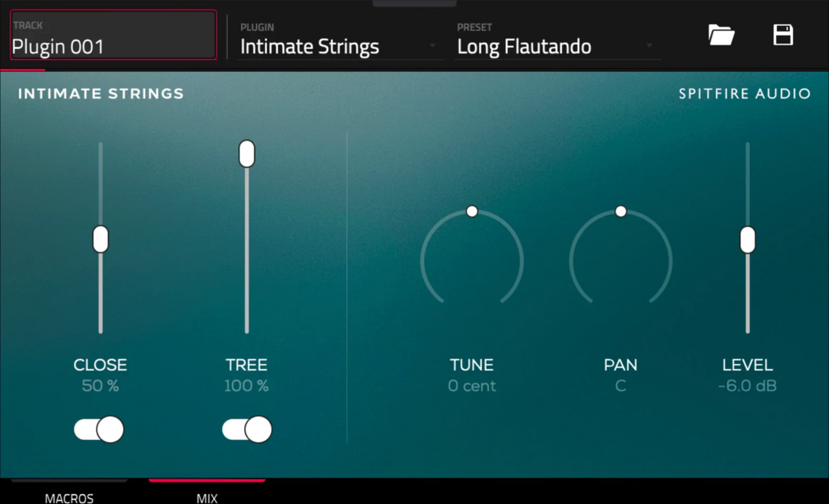Toggle the TREE mic switch
Viewport: 829px width, 504px height.
(247, 429)
